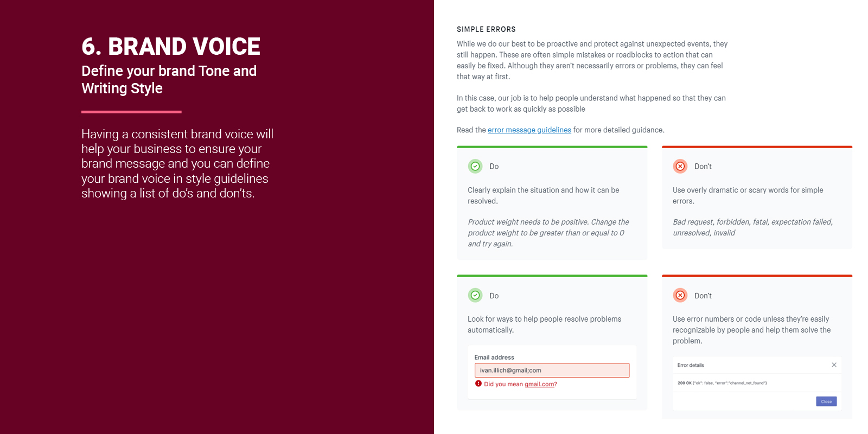The height and width of the screenshot is (434, 868).
Task: Click the '6. BRAND VOICE' heading
Action: [x=170, y=47]
